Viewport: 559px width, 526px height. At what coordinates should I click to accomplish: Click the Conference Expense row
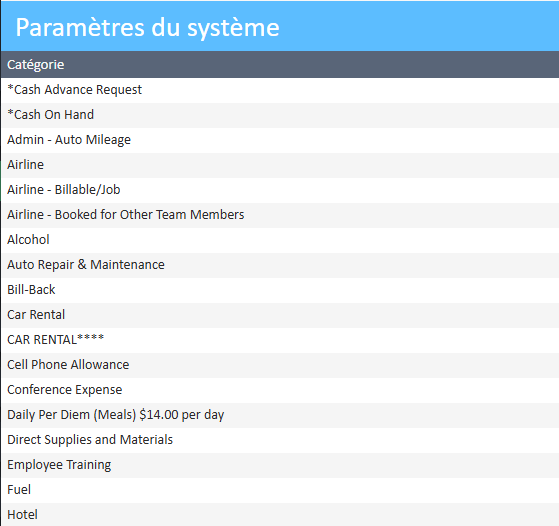(x=280, y=390)
